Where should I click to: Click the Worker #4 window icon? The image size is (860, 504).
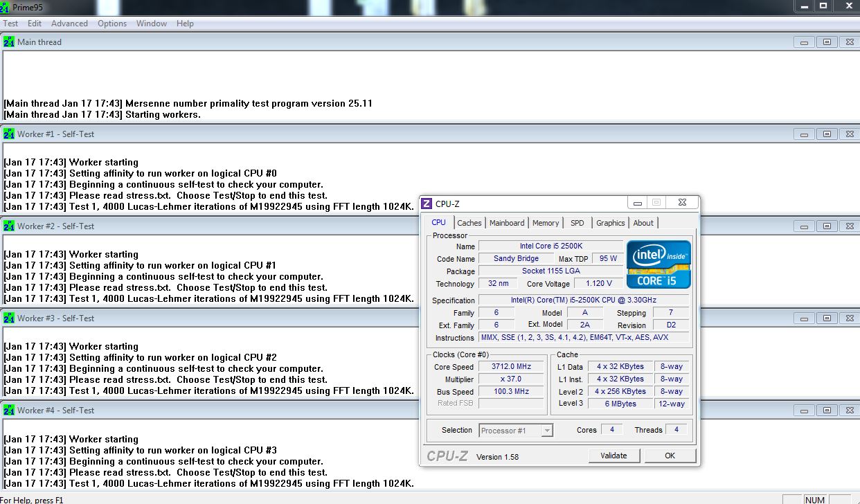(x=9, y=410)
